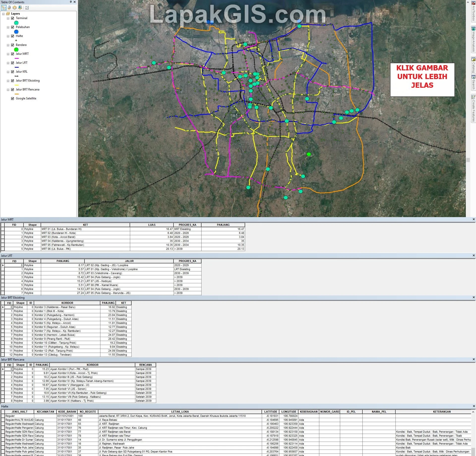Click the Jalur KRL railroad line symbol
The width and height of the screenshot is (476, 456).
[x=17, y=76]
